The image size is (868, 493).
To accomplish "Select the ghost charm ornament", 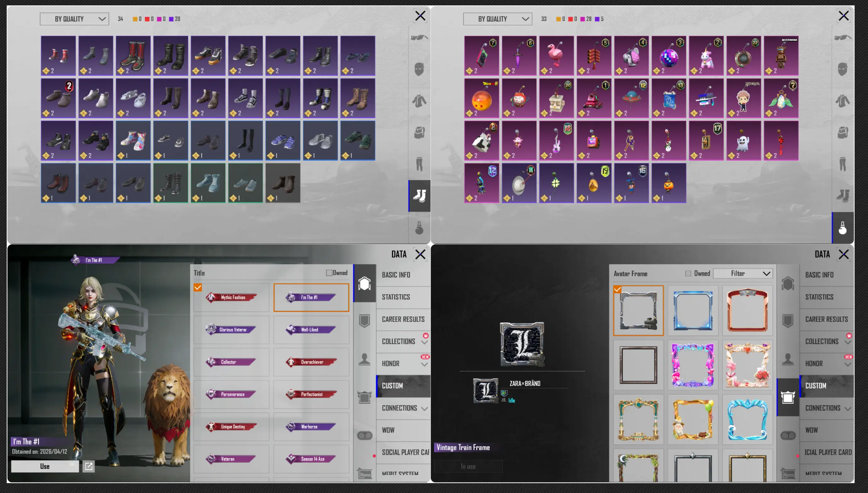I will tap(743, 140).
